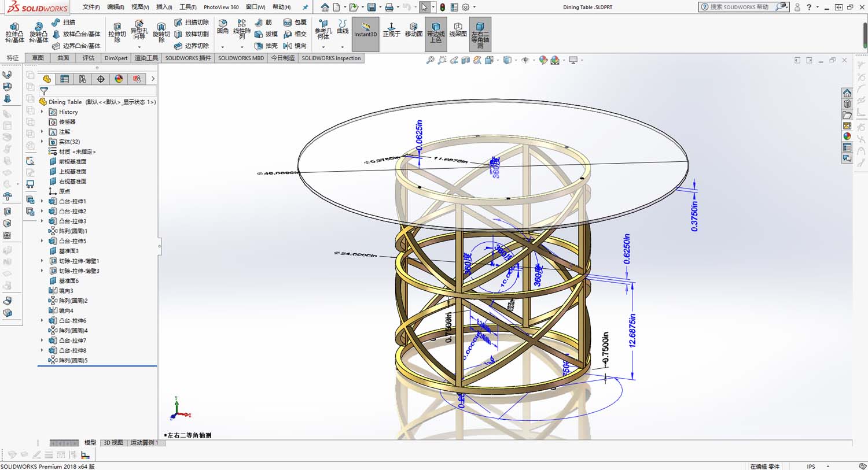The image size is (868, 470).
Task: Expand the 切除-拉伸-薄壁1 feature node
Action: click(42, 261)
